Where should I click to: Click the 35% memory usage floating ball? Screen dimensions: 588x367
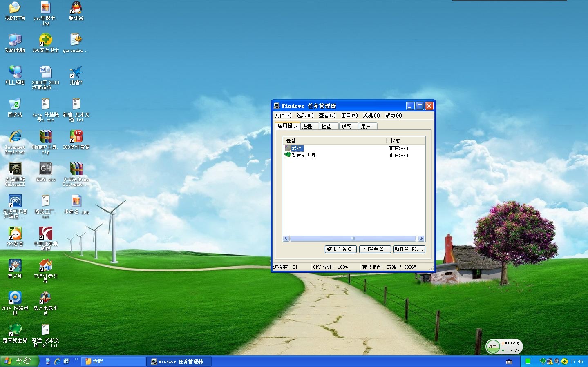coord(493,347)
